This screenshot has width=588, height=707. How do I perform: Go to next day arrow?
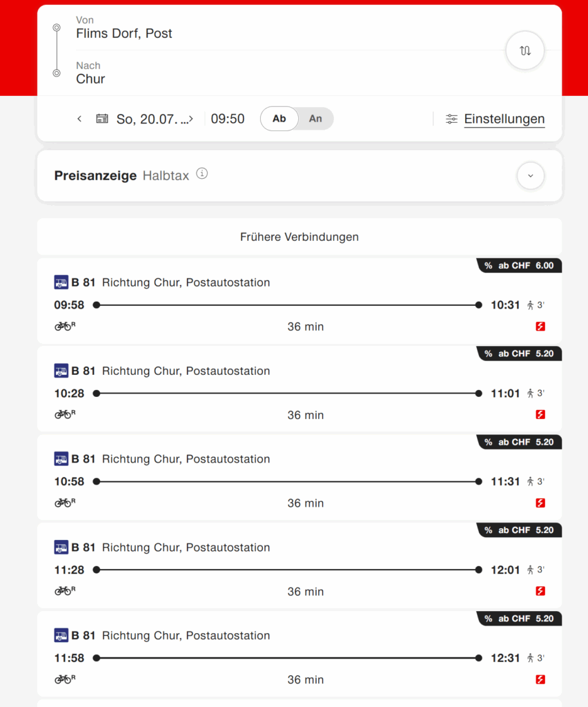click(x=191, y=119)
